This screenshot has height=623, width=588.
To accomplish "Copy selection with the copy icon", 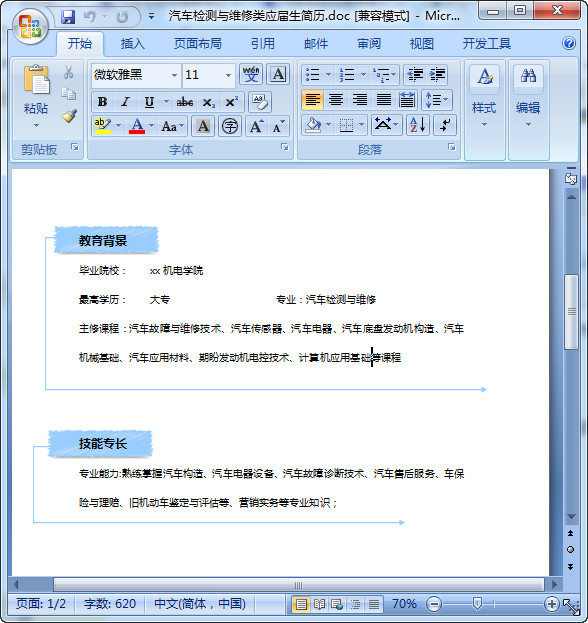I will click(68, 94).
